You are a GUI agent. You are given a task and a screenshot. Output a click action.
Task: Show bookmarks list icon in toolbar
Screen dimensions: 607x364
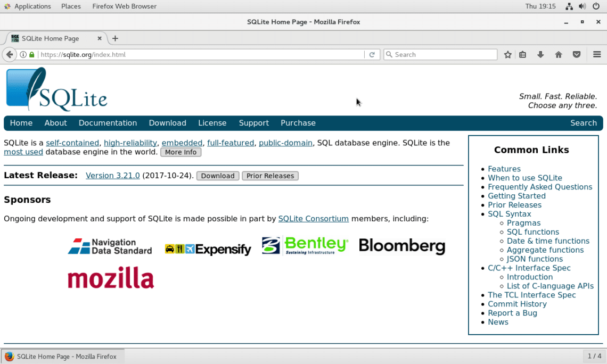(523, 54)
